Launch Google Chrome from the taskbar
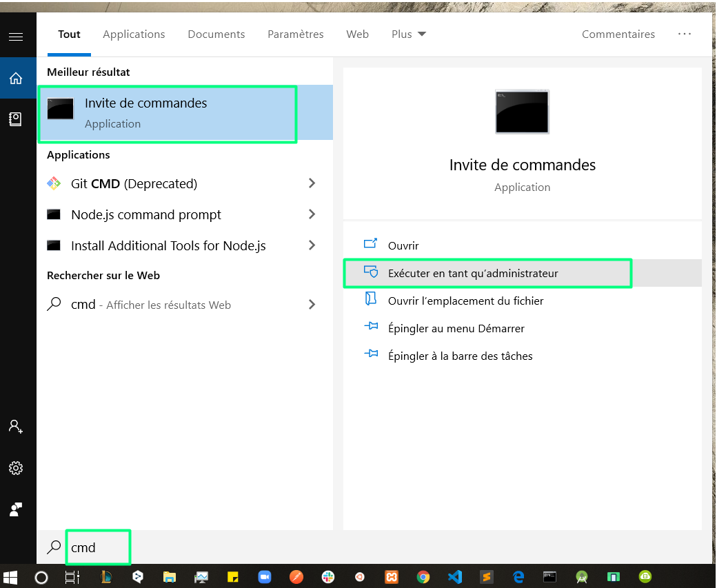This screenshot has height=588, width=717. click(x=423, y=577)
